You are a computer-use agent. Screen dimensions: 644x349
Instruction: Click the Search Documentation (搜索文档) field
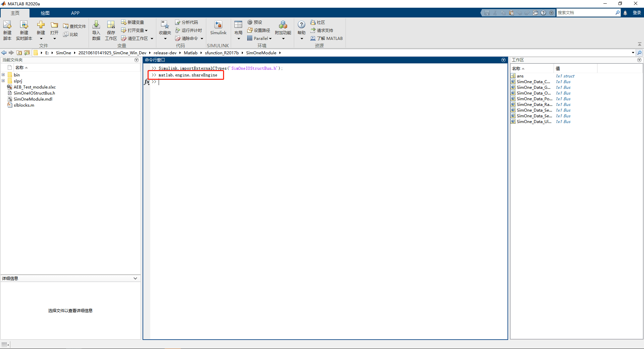pyautogui.click(x=586, y=13)
